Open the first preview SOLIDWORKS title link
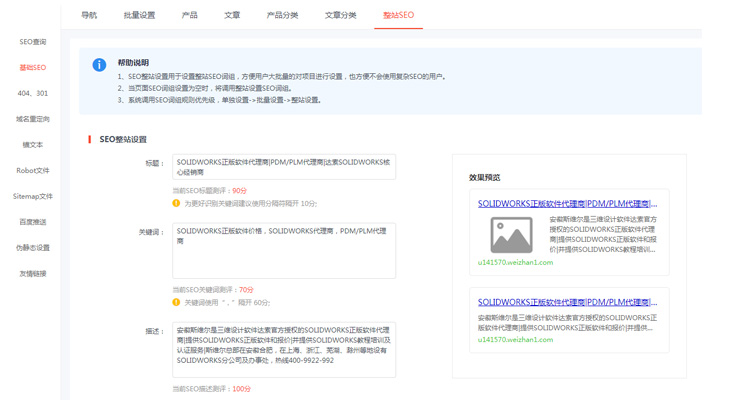This screenshot has height=400, width=750. [567, 204]
